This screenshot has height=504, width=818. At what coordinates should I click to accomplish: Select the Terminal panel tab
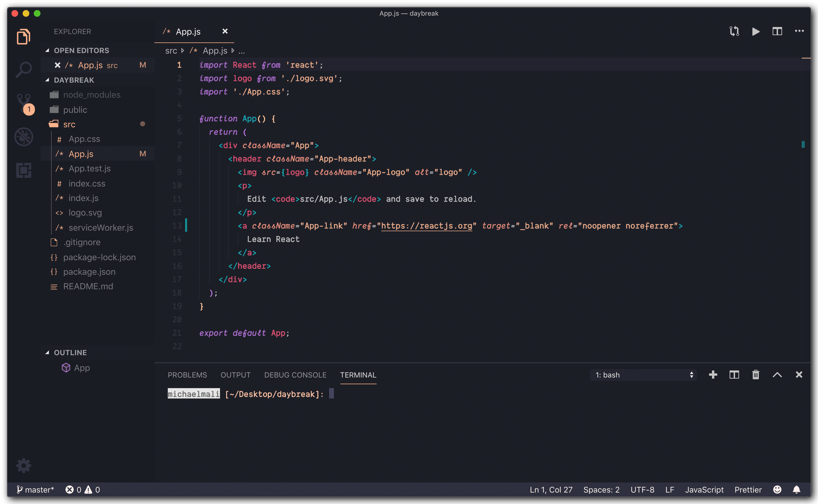pyautogui.click(x=358, y=375)
